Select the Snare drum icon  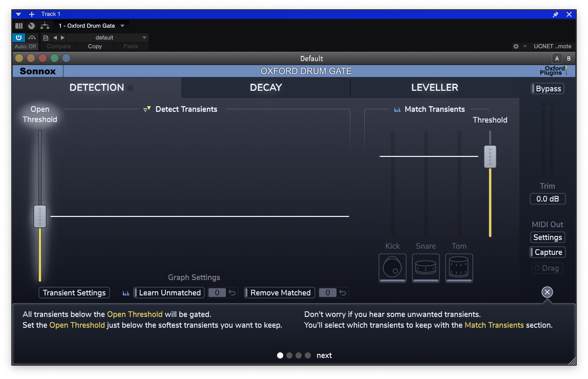(x=426, y=268)
